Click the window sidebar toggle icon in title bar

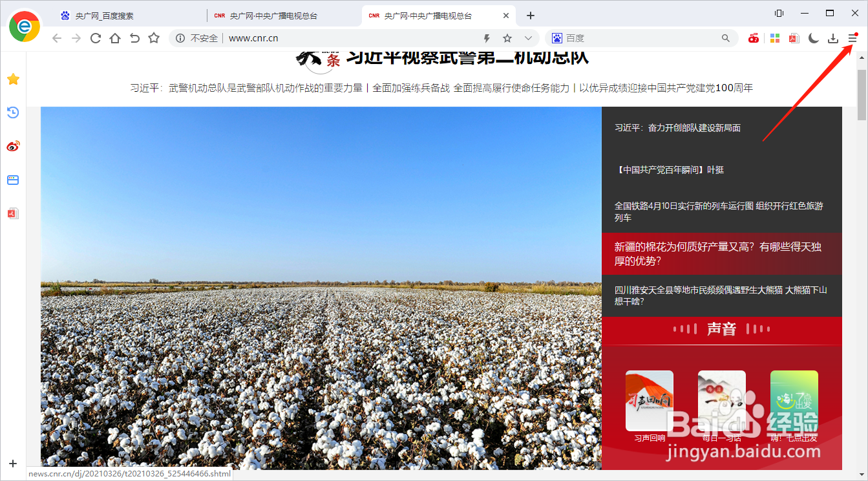coord(779,13)
